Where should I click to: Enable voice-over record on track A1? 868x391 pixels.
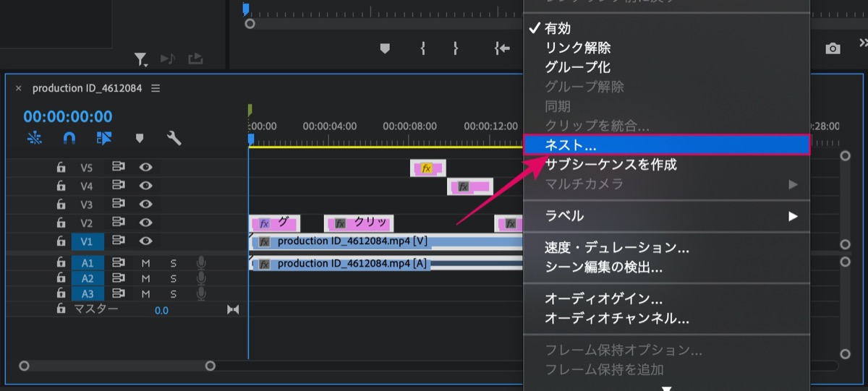201,263
